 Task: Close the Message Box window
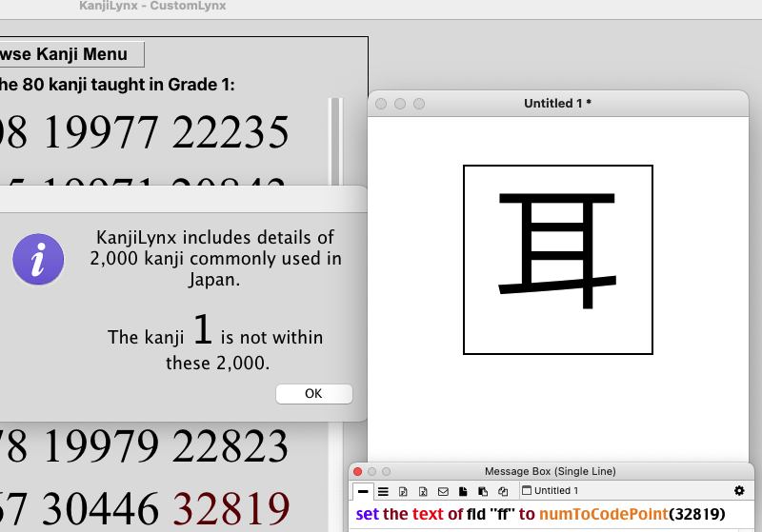[358, 471]
